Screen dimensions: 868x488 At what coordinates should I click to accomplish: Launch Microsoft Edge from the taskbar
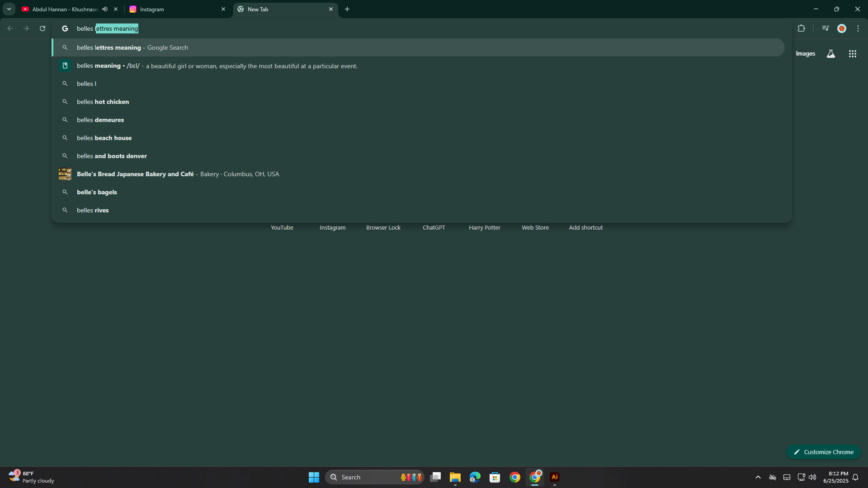475,477
